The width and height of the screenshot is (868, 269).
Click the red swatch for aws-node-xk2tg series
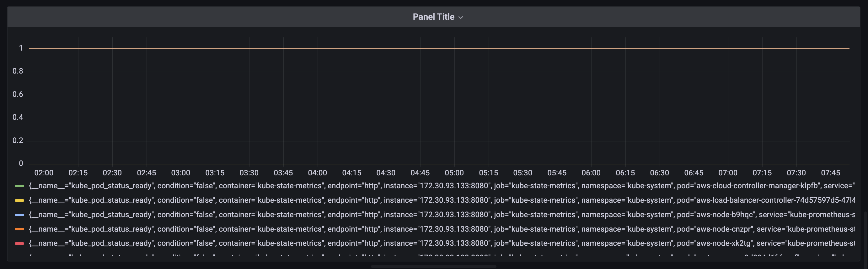pyautogui.click(x=19, y=243)
